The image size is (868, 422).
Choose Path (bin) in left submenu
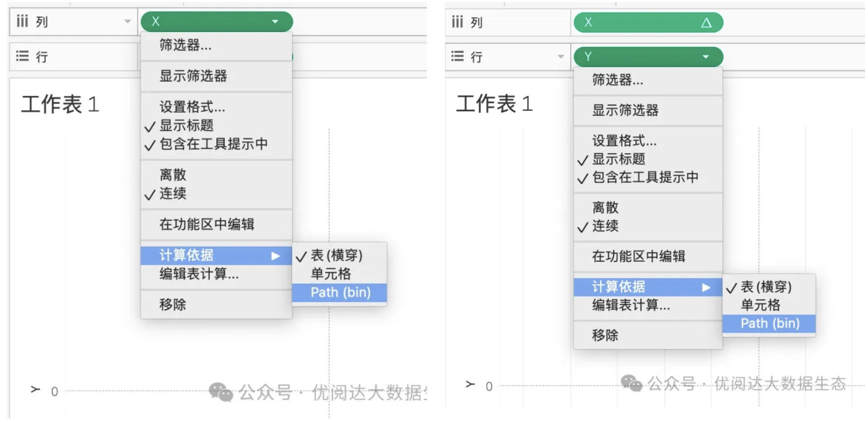340,293
